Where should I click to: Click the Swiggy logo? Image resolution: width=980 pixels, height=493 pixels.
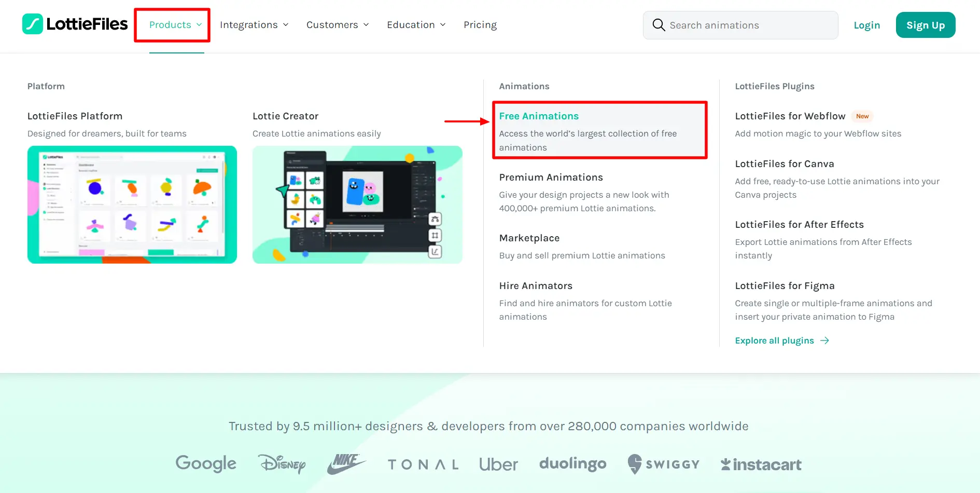click(x=663, y=464)
